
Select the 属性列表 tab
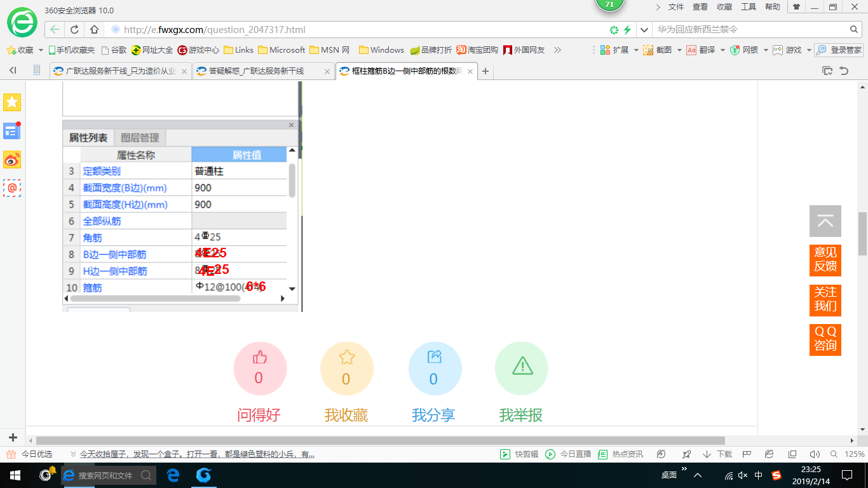click(x=88, y=138)
